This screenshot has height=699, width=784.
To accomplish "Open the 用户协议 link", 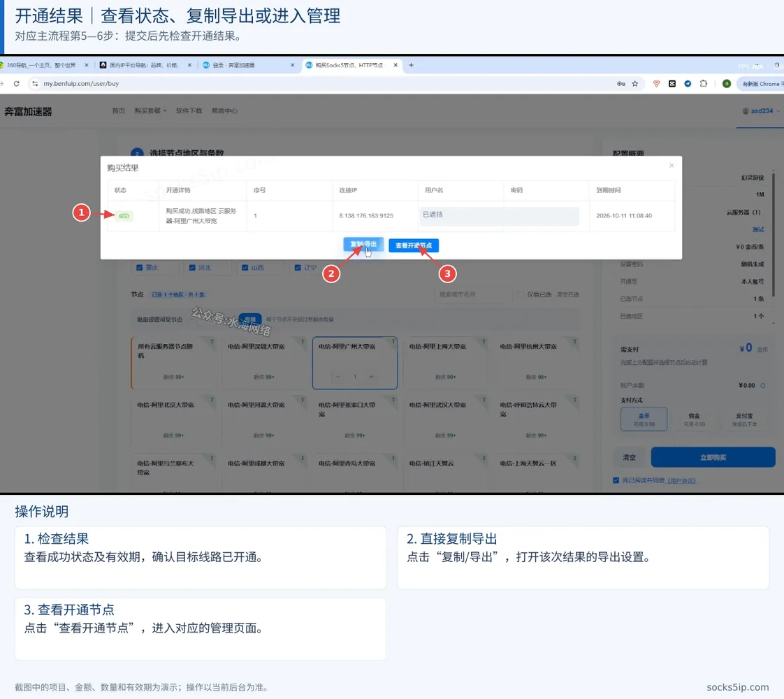I will pyautogui.click(x=682, y=480).
